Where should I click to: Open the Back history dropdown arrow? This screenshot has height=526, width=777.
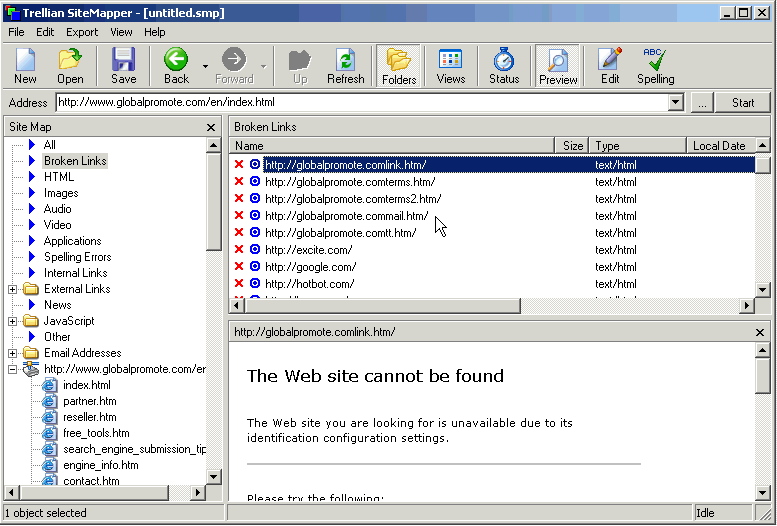[x=205, y=66]
